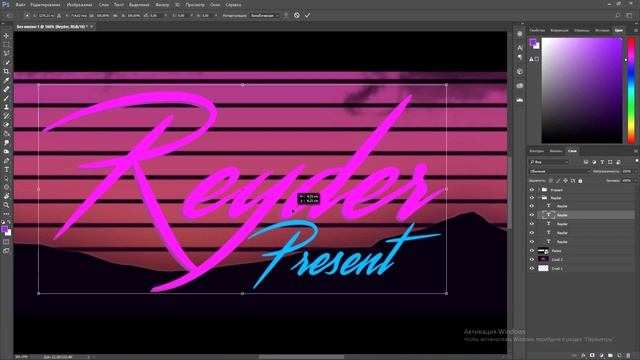Select the Crop tool
Image resolution: width=640 pixels, height=360 pixels.
point(6,71)
